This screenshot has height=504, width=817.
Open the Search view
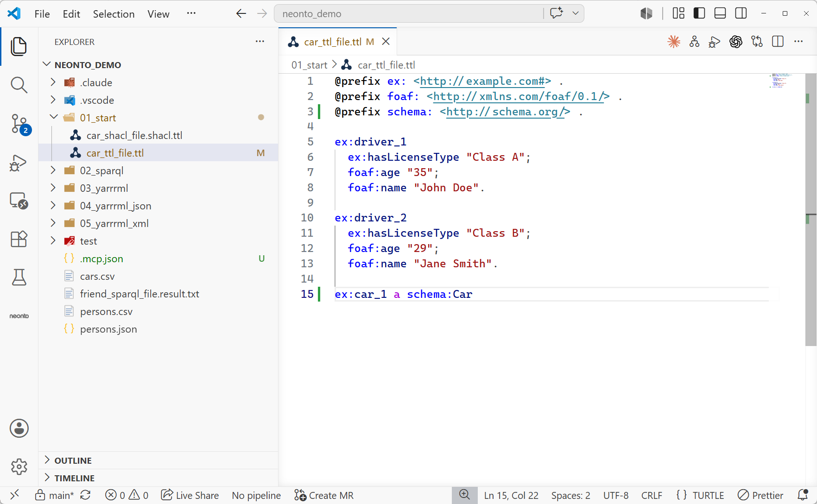point(19,85)
